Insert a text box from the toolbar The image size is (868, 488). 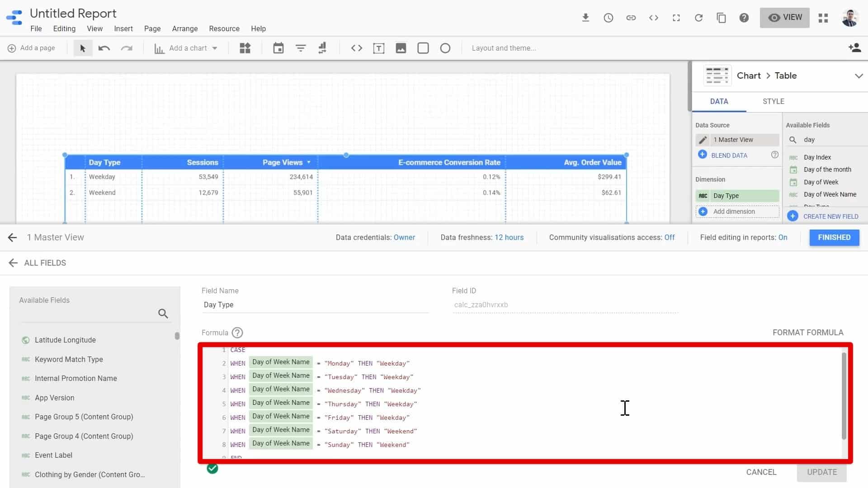click(379, 48)
